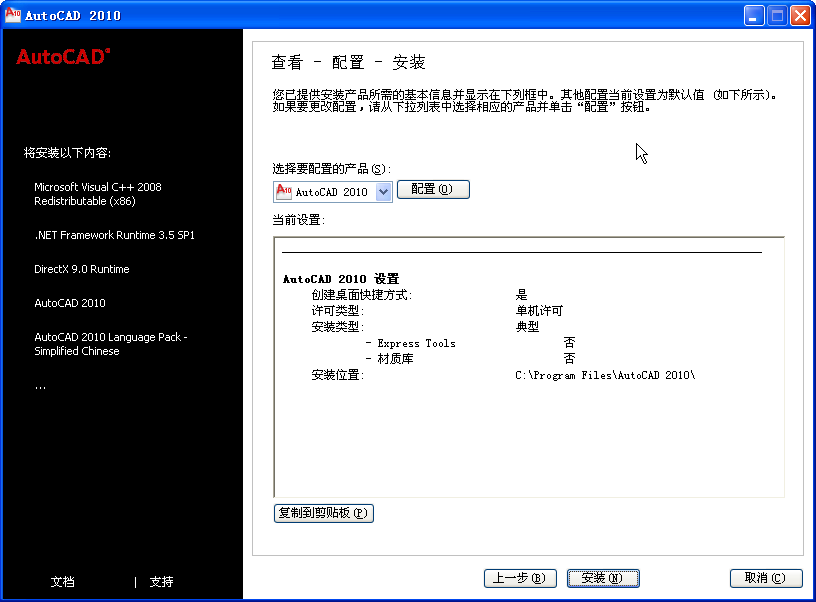
Task: Click the DirectX 9.0 Runtime entry
Action: (x=82, y=269)
